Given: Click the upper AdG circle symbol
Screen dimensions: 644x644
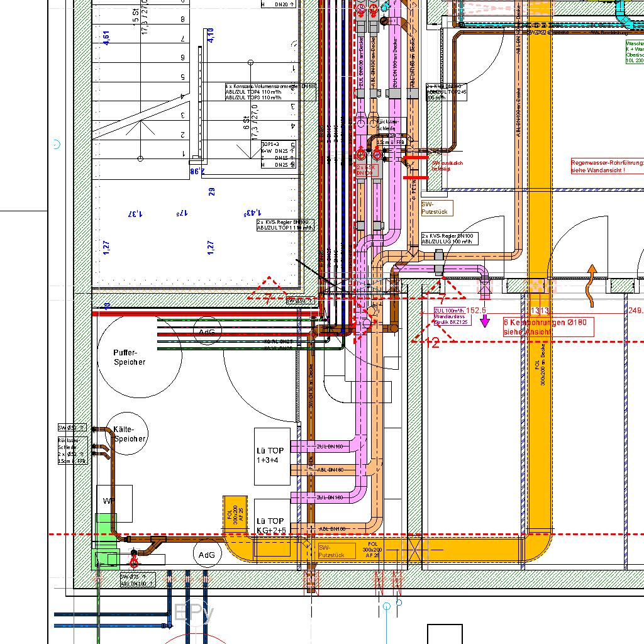Looking at the screenshot, I should tap(207, 331).
